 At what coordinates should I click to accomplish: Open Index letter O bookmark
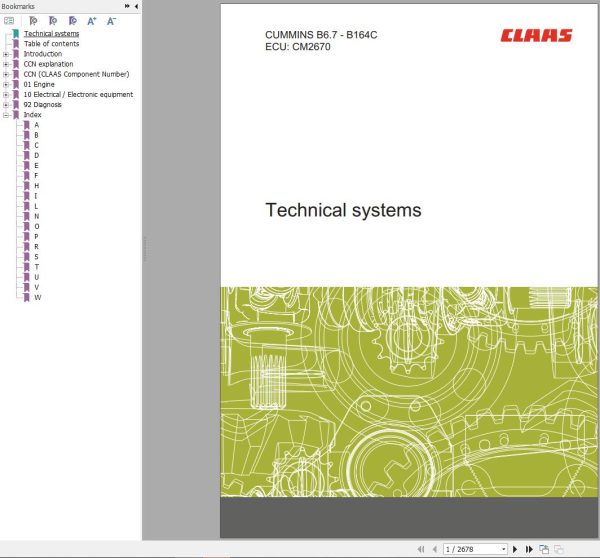coord(36,226)
